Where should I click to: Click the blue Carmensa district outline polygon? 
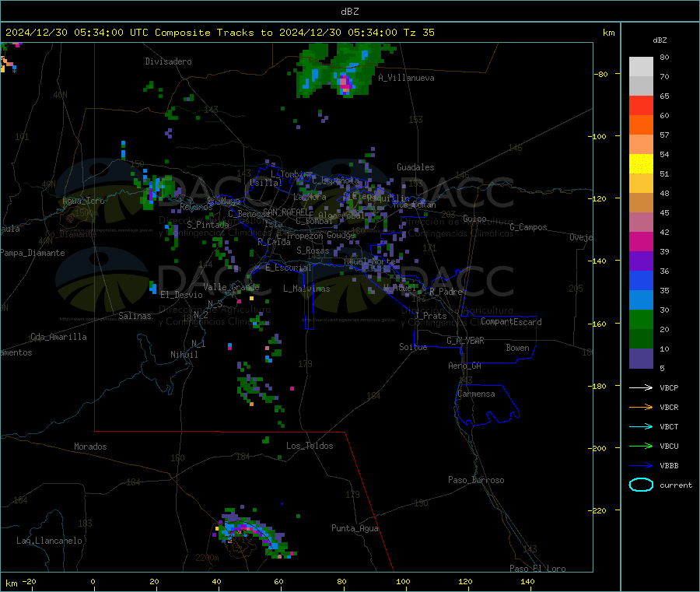click(x=487, y=405)
